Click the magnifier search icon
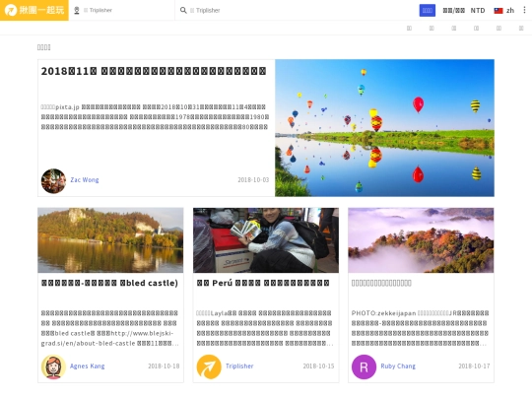 (183, 10)
